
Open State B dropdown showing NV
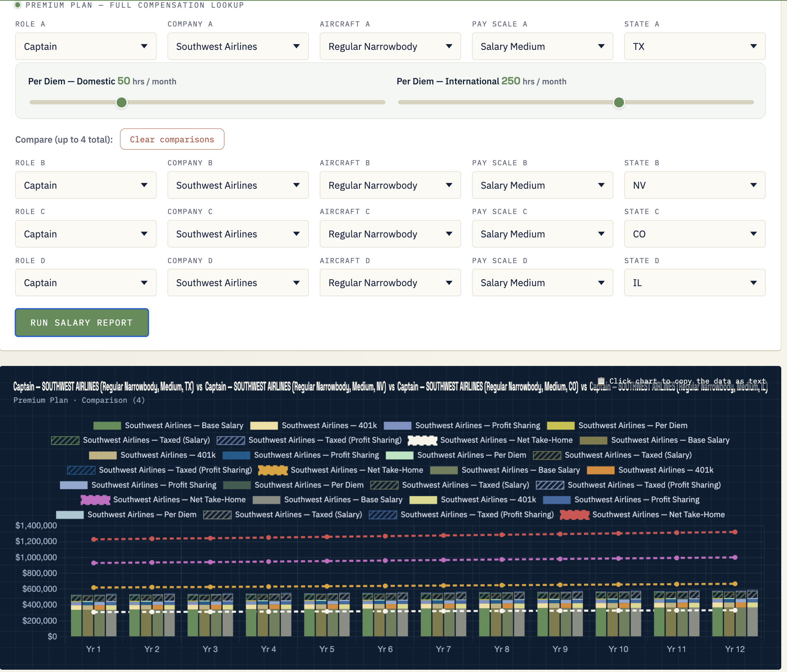(x=695, y=185)
